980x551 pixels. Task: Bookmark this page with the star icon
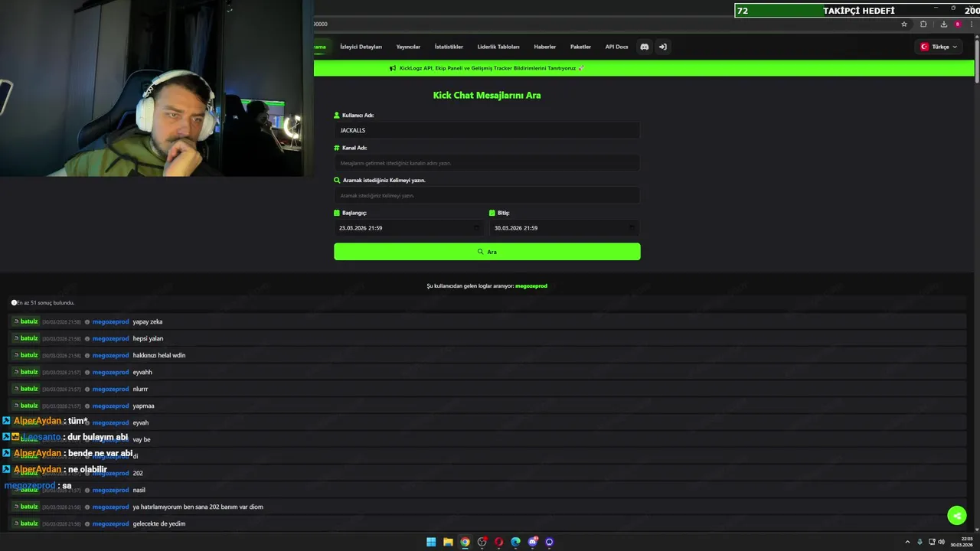[904, 24]
